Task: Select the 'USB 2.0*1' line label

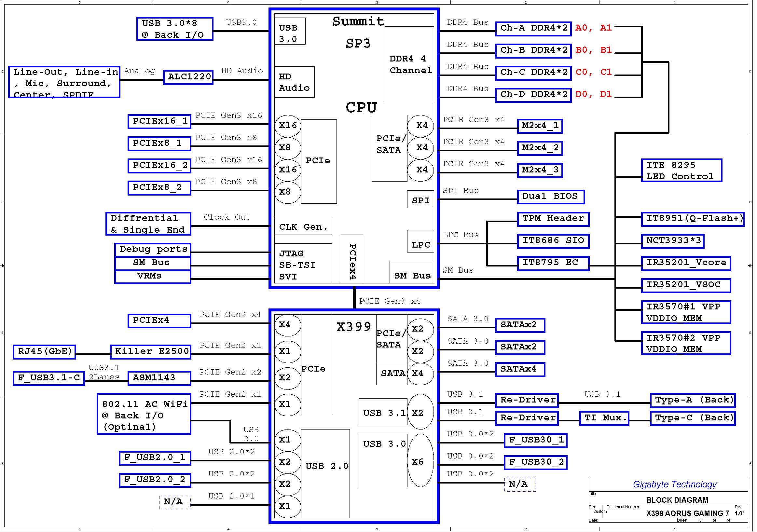Action: click(x=231, y=497)
